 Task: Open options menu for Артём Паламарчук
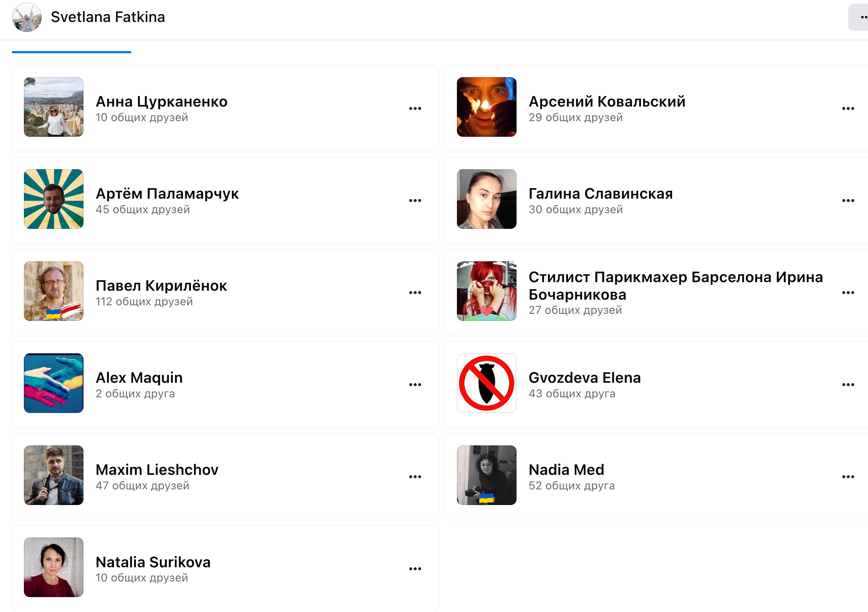pos(415,201)
